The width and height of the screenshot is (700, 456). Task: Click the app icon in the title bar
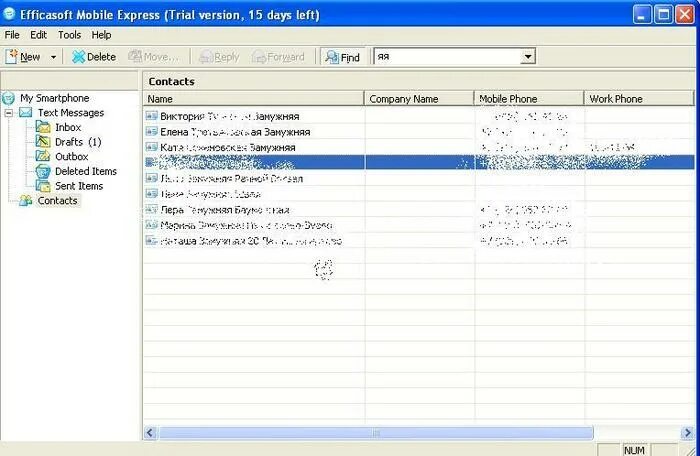tap(9, 14)
